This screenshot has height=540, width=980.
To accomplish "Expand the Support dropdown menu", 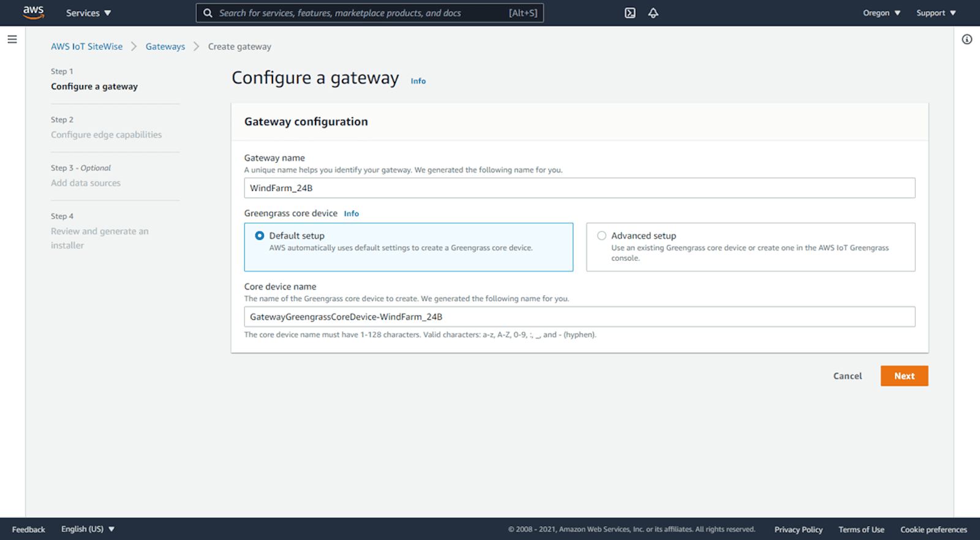I will 936,13.
